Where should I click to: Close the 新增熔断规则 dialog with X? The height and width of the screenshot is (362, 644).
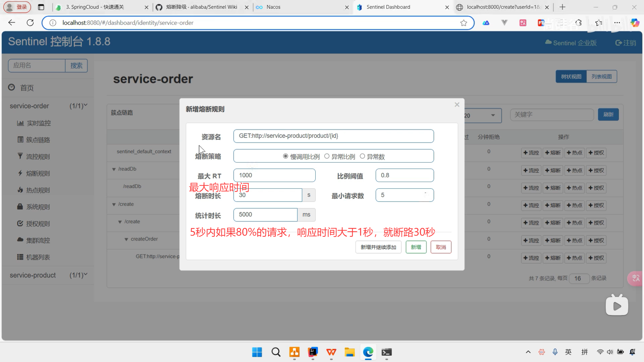(x=457, y=105)
